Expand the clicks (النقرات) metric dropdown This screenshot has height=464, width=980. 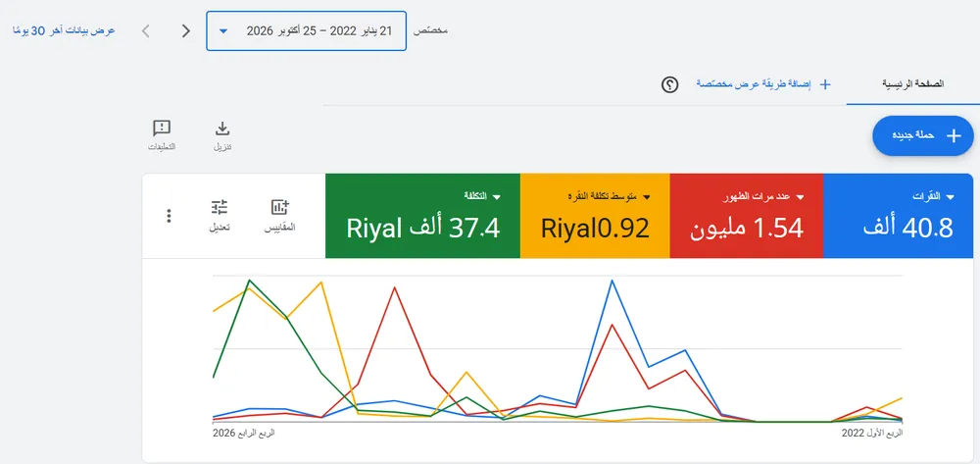click(950, 197)
